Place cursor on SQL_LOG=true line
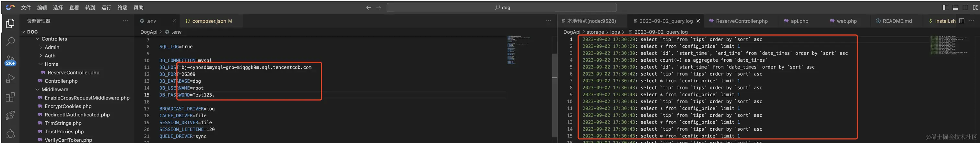 click(176, 47)
